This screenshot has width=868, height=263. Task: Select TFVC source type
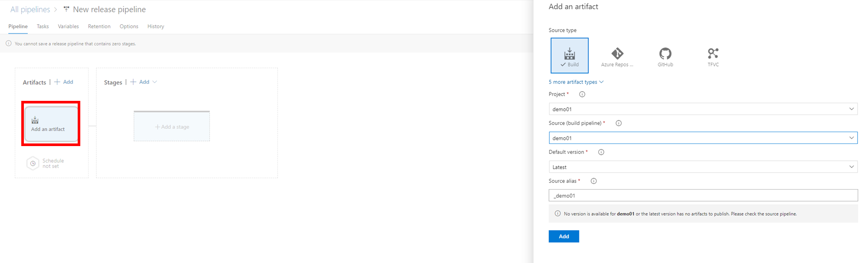713,57
